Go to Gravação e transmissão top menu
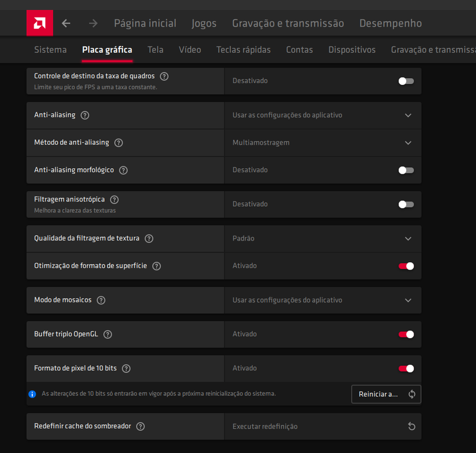Screen dimensions: 476x453 coord(288,23)
